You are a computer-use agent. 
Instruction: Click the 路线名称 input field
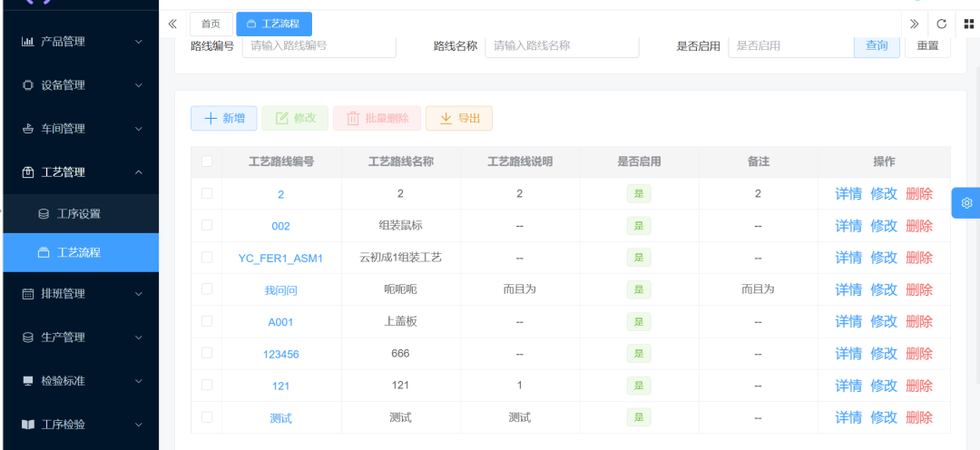562,45
